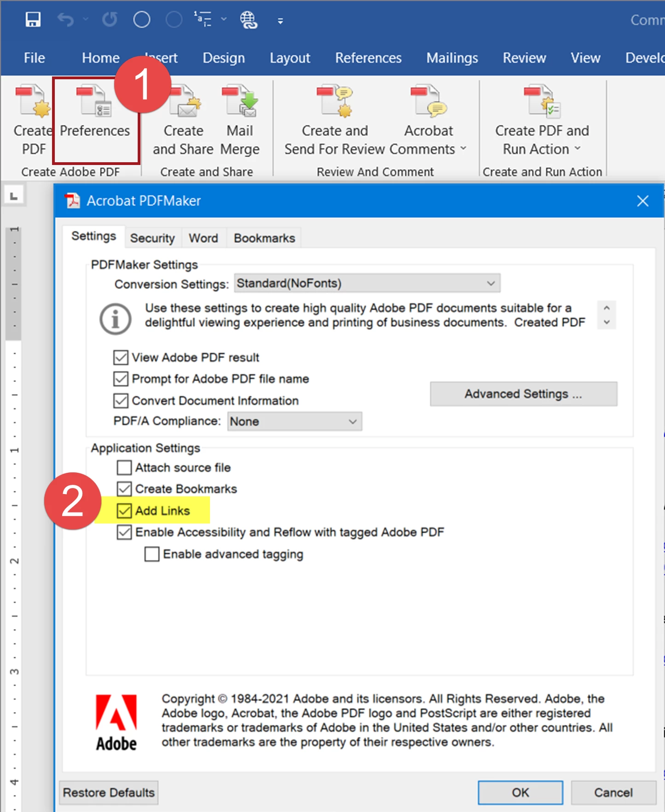Open the numbered list level toolbar icon
Screen dimensions: 665x812
[203, 20]
